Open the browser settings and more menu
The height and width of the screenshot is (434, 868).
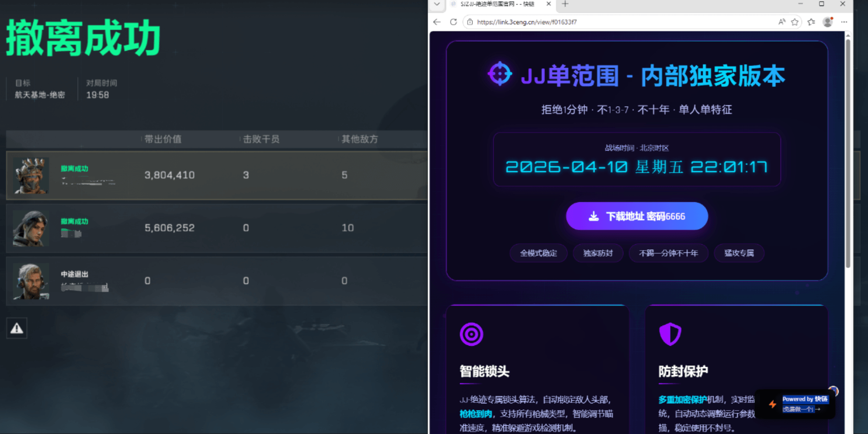(844, 22)
